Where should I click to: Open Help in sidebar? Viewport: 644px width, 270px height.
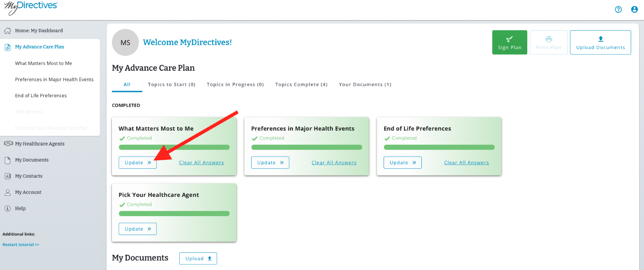[20, 208]
